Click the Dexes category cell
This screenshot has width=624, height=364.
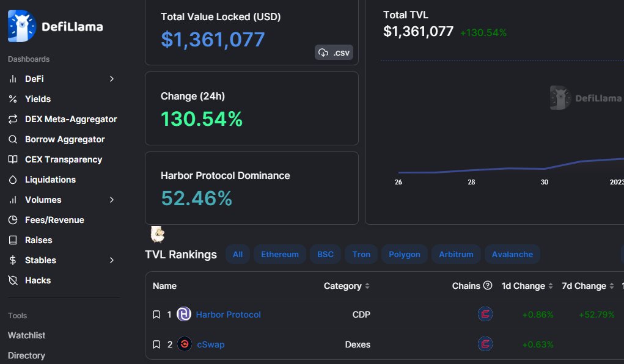click(358, 344)
